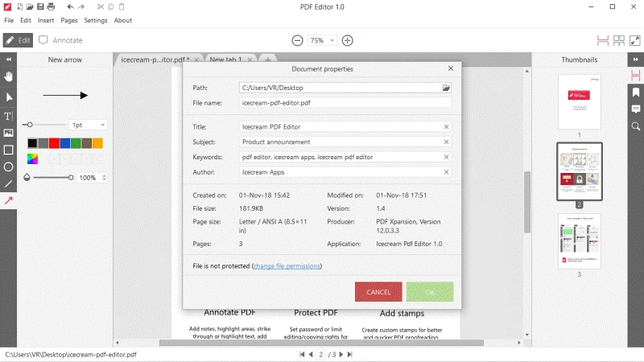Zoom in with the plus button
Image resolution: width=644 pixels, height=362 pixels.
coord(348,40)
